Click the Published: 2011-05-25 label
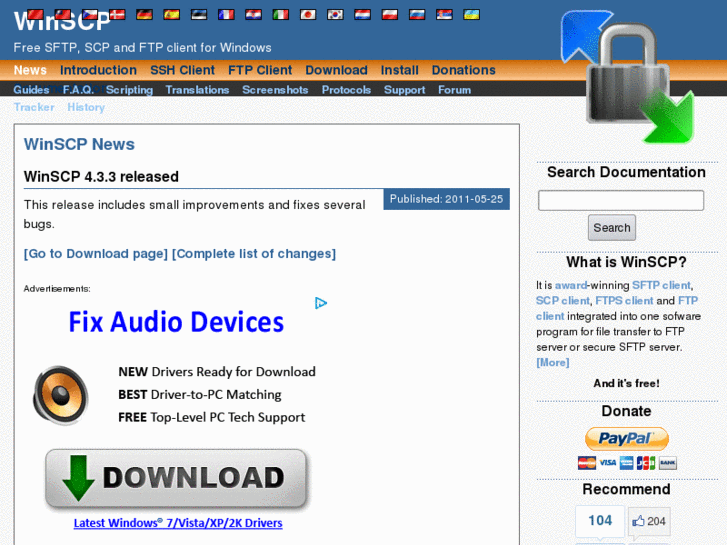 [446, 199]
